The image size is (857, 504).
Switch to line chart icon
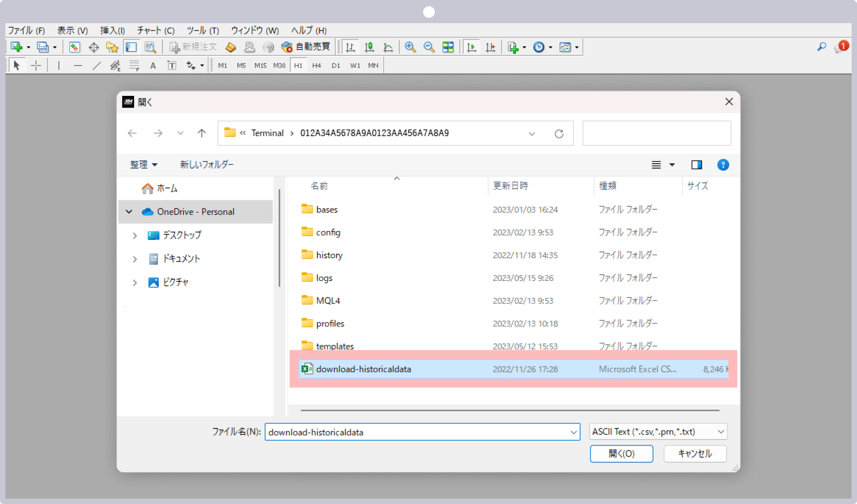tap(388, 47)
